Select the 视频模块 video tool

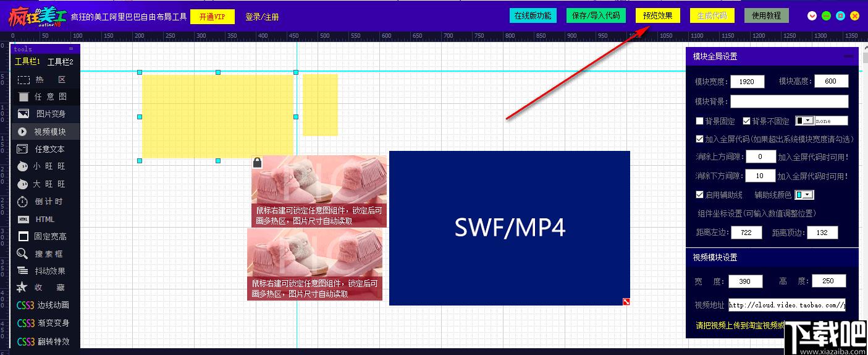coord(45,132)
